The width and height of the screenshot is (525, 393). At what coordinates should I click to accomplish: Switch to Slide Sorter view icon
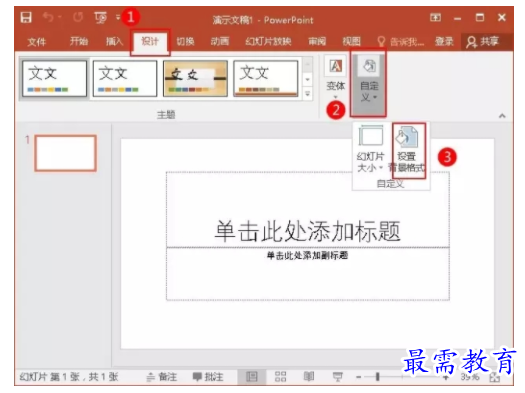281,377
